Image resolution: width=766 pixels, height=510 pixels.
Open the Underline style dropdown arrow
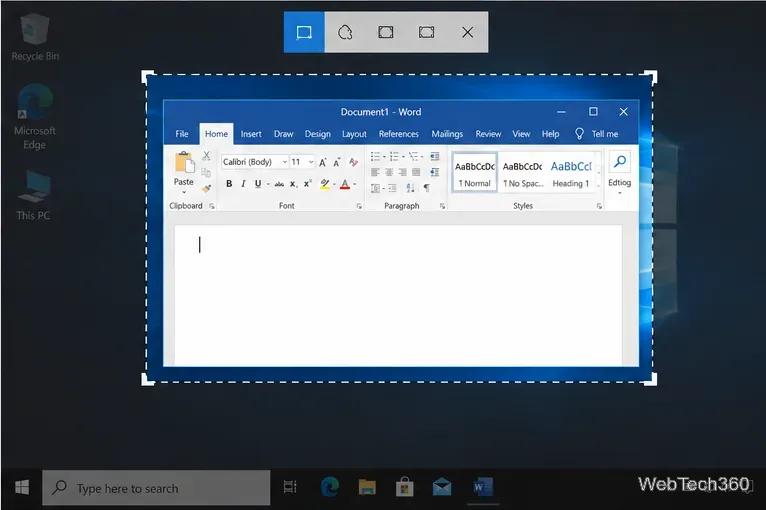pos(268,184)
